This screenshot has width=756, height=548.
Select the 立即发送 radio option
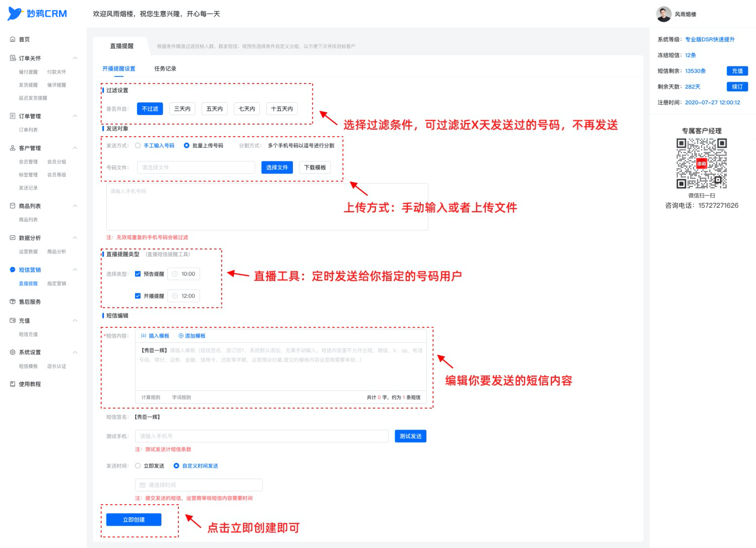click(x=138, y=466)
